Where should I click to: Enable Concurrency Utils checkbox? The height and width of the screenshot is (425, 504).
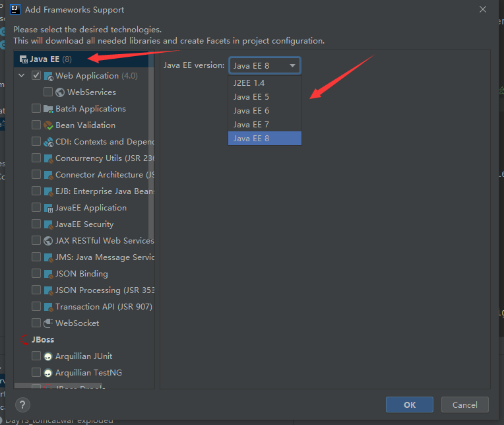tap(36, 158)
